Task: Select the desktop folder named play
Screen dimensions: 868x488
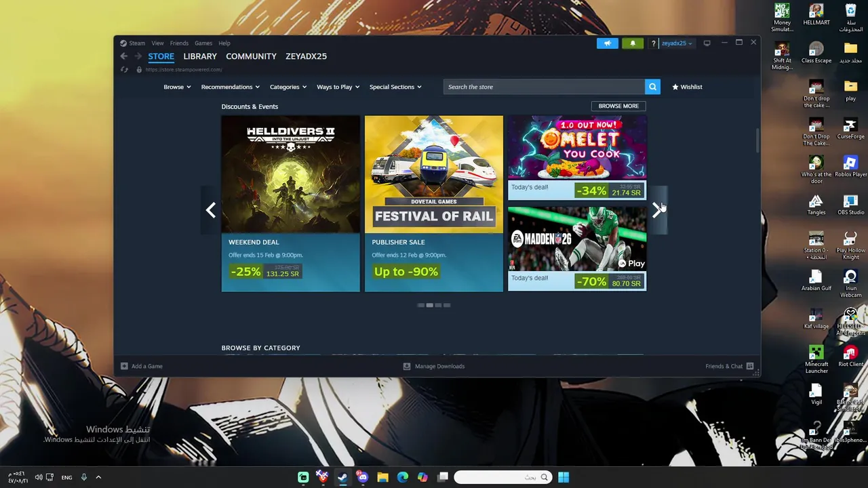Action: pos(850,91)
